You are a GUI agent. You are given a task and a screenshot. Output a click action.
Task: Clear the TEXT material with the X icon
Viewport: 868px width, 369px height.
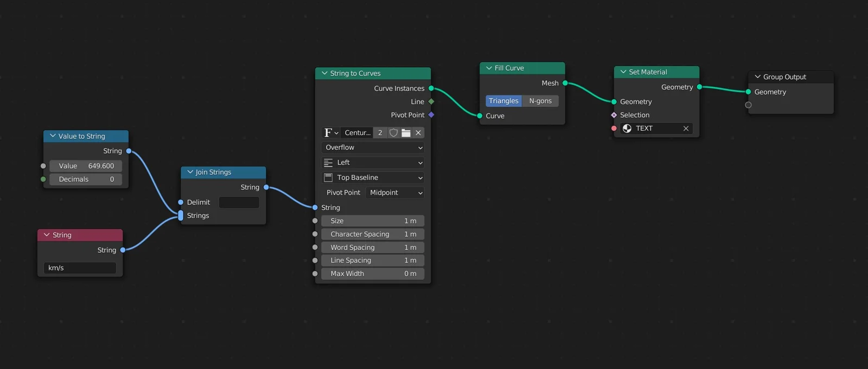coord(686,129)
